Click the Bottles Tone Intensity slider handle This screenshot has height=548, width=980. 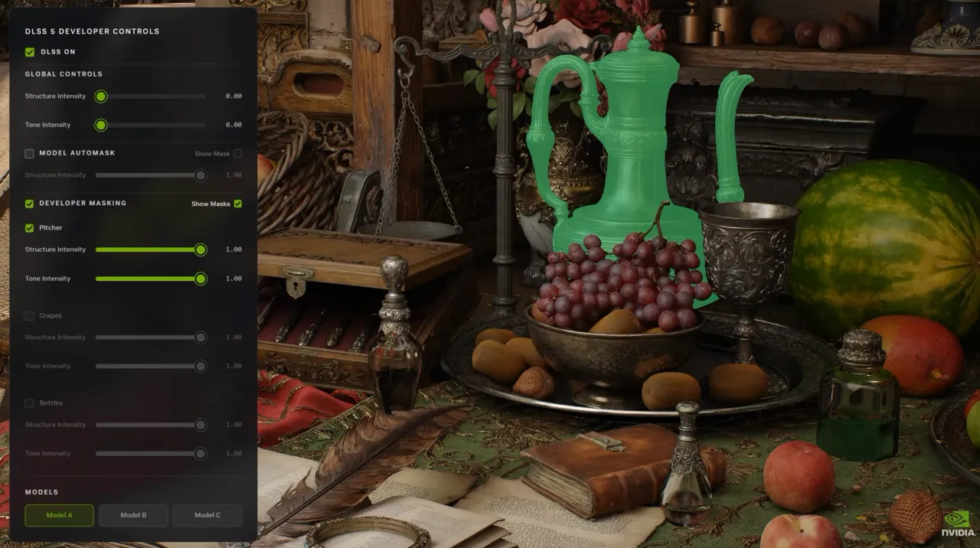click(x=201, y=453)
